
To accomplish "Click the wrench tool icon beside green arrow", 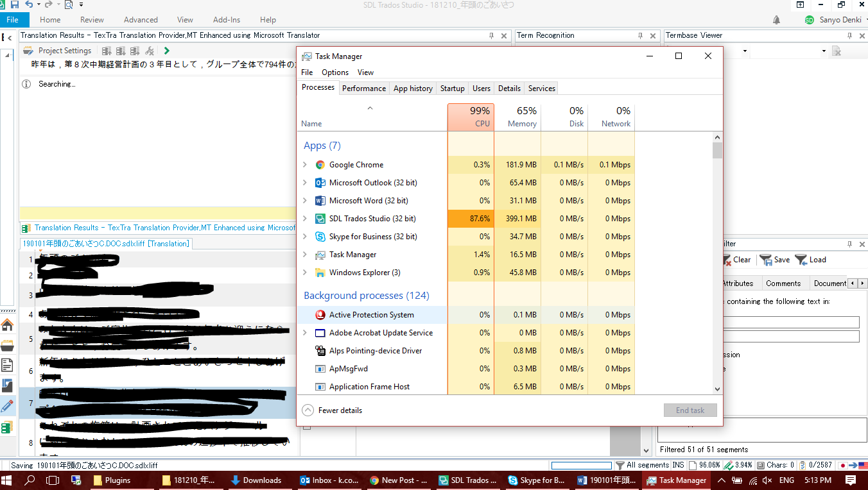I will point(150,51).
